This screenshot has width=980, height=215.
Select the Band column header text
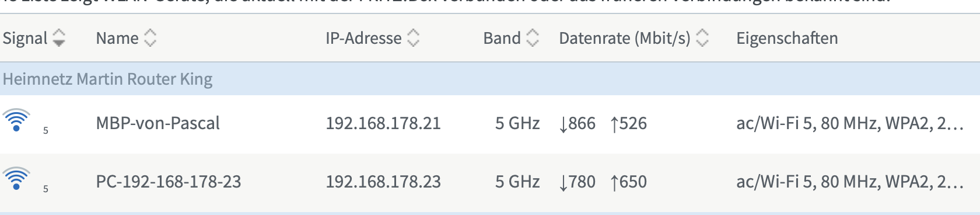pyautogui.click(x=502, y=39)
